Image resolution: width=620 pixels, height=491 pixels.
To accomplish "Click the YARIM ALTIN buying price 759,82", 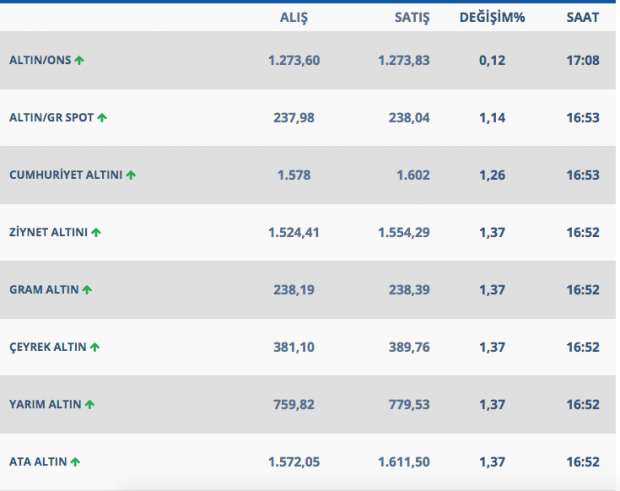I will (x=294, y=405).
